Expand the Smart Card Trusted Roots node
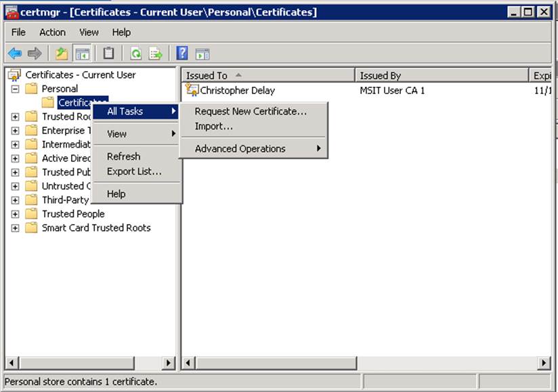Image resolution: width=558 pixels, height=392 pixels. coord(15,228)
